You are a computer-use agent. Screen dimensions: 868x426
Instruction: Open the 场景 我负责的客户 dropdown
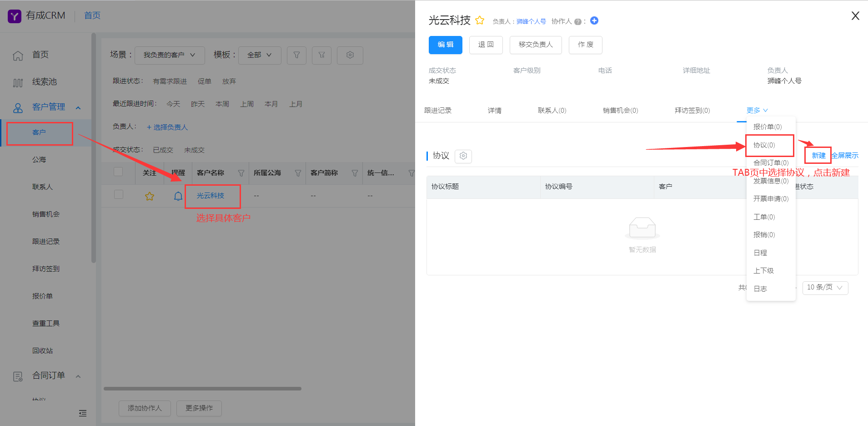[170, 55]
